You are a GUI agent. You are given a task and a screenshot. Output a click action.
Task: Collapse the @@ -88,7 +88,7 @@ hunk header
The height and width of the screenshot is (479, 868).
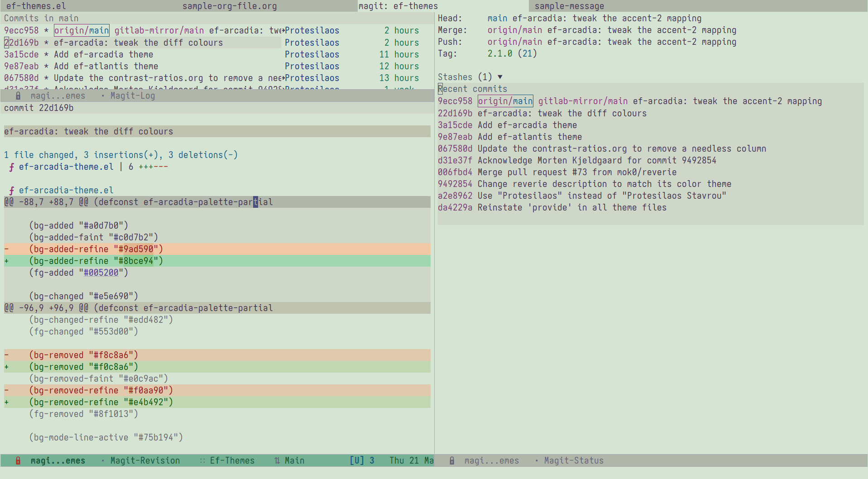click(x=217, y=202)
